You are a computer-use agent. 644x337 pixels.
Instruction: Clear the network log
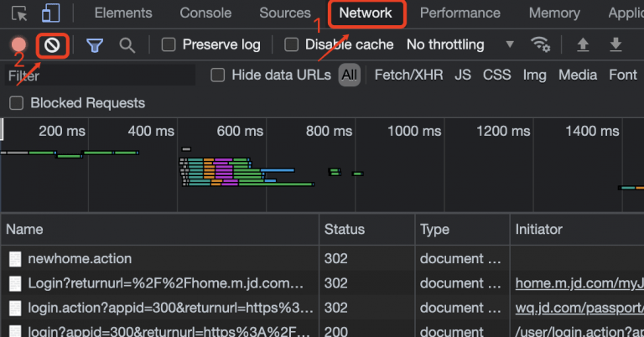52,44
